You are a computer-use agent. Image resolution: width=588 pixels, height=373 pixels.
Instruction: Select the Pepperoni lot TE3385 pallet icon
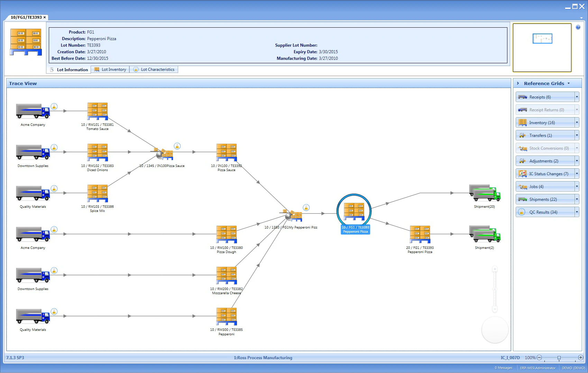(226, 316)
